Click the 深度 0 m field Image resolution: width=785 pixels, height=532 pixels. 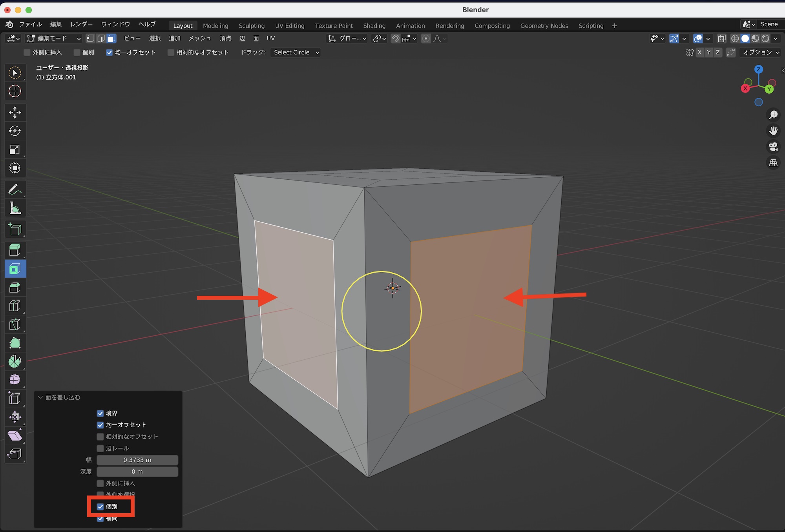(137, 472)
